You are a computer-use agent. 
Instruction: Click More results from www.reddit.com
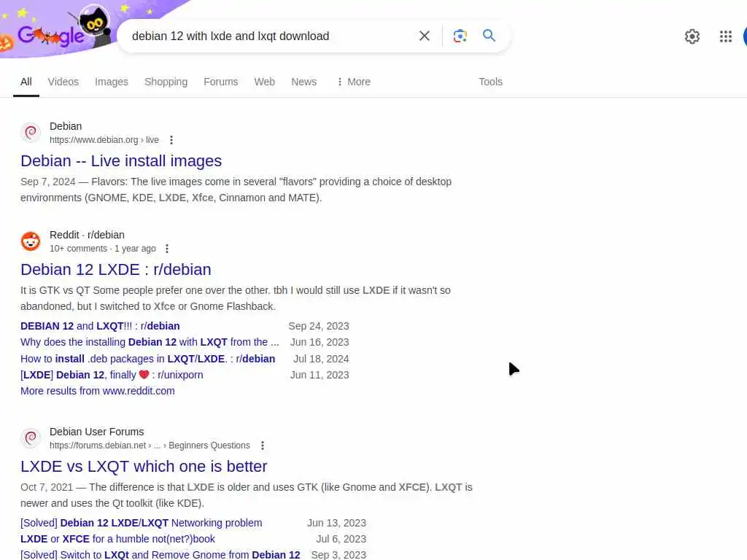tap(98, 391)
